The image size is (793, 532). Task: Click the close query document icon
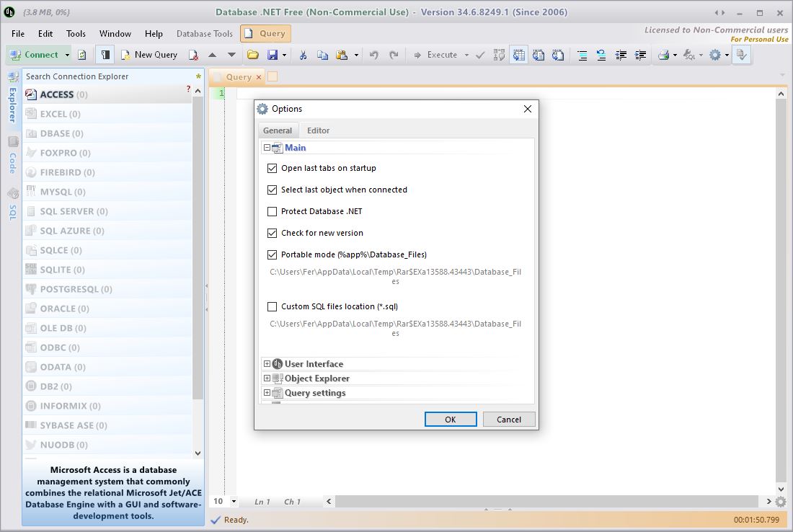pyautogui.click(x=193, y=55)
